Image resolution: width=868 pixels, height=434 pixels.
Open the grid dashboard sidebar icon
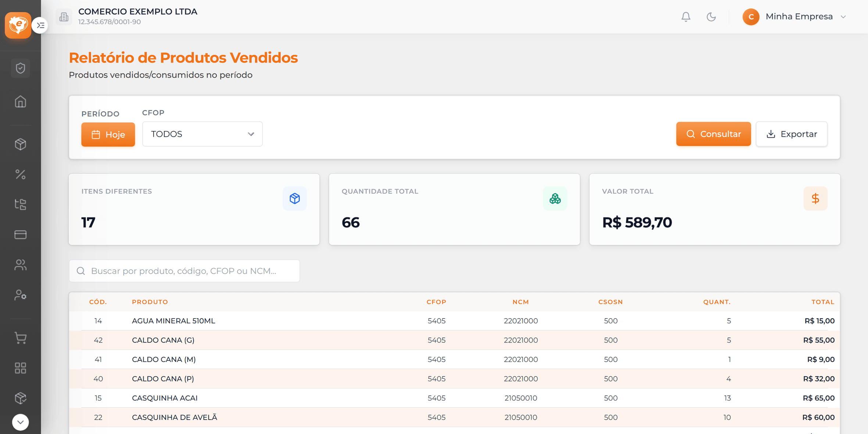21,368
